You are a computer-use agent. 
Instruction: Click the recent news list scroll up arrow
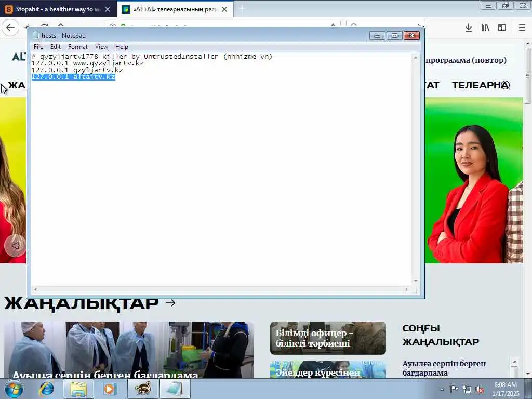pos(515,362)
